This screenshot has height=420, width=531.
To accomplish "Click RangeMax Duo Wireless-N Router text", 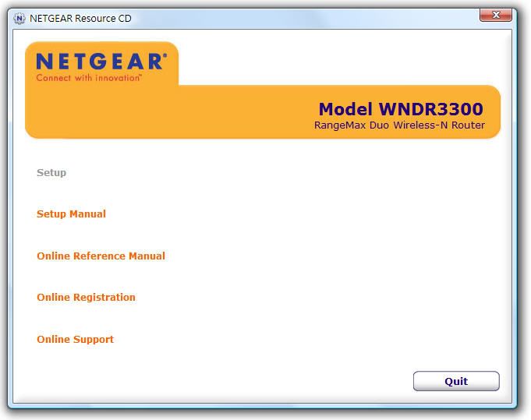I will coord(399,125).
